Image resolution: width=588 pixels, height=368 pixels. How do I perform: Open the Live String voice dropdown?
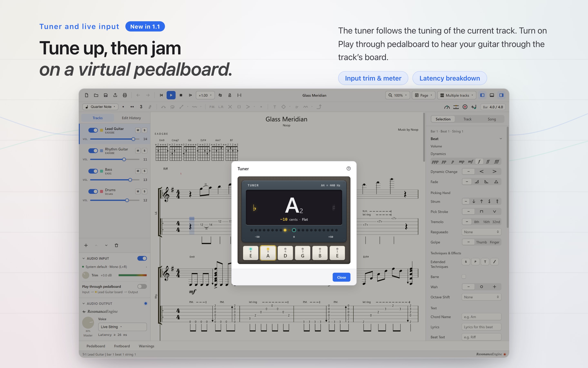click(122, 327)
